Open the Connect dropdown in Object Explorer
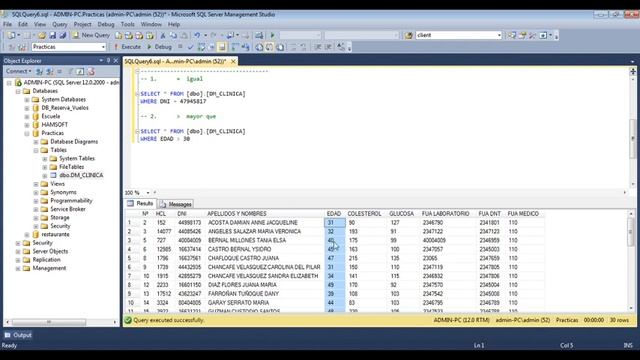The height and width of the screenshot is (360, 640). [19, 71]
